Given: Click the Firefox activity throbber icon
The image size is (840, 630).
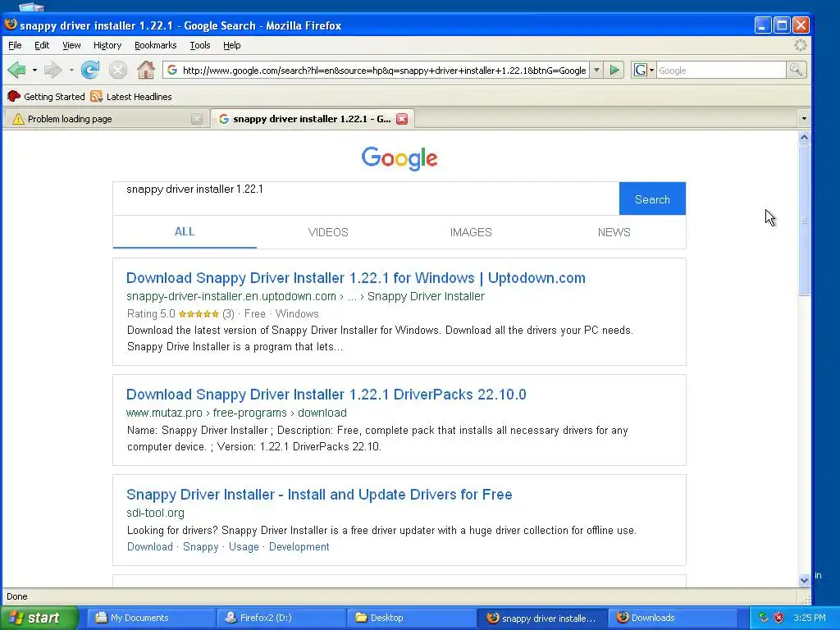Looking at the screenshot, I should [x=801, y=46].
